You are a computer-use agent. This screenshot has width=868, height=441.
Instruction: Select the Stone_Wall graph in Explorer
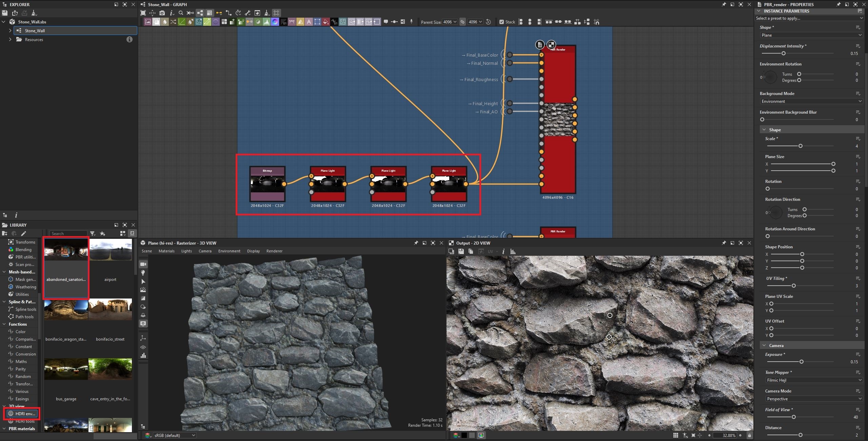coord(76,31)
